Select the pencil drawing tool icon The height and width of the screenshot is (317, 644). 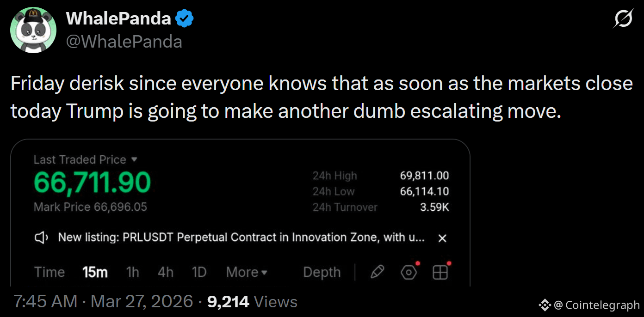378,272
